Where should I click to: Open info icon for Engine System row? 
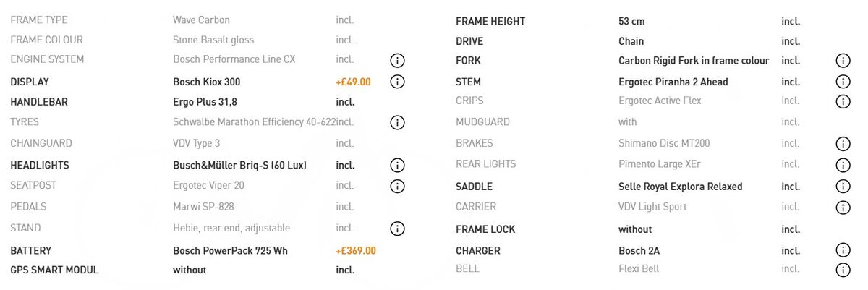coord(397,60)
